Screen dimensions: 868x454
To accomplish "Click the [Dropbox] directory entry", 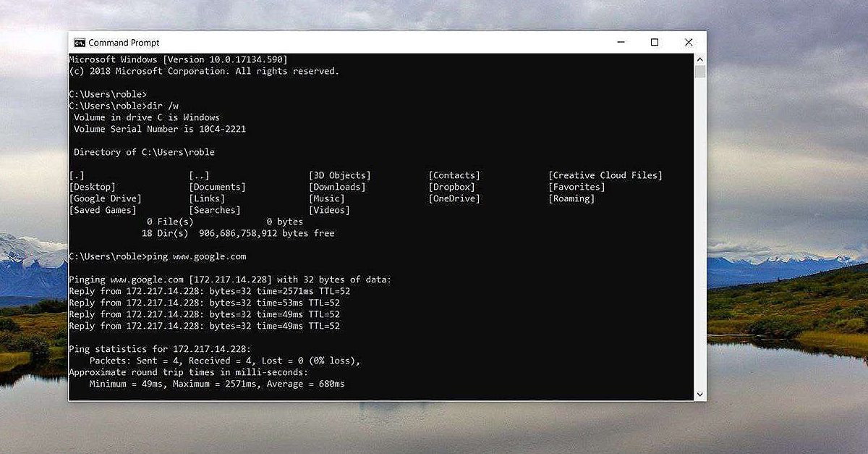I will (x=451, y=187).
